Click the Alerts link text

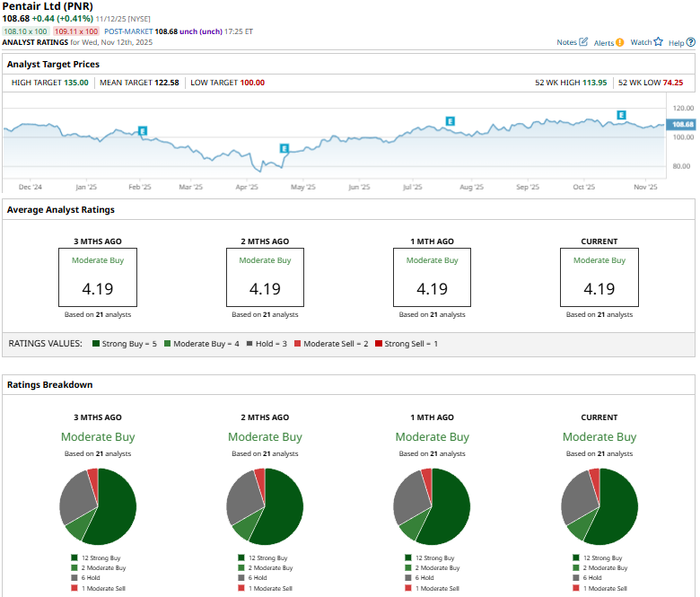click(603, 42)
